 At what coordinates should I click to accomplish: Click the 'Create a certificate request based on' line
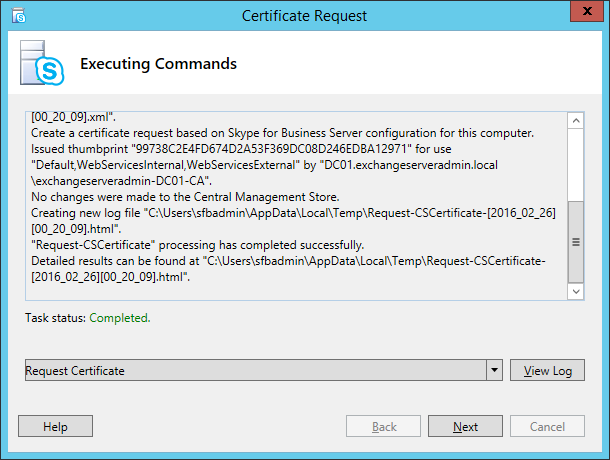coord(282,133)
